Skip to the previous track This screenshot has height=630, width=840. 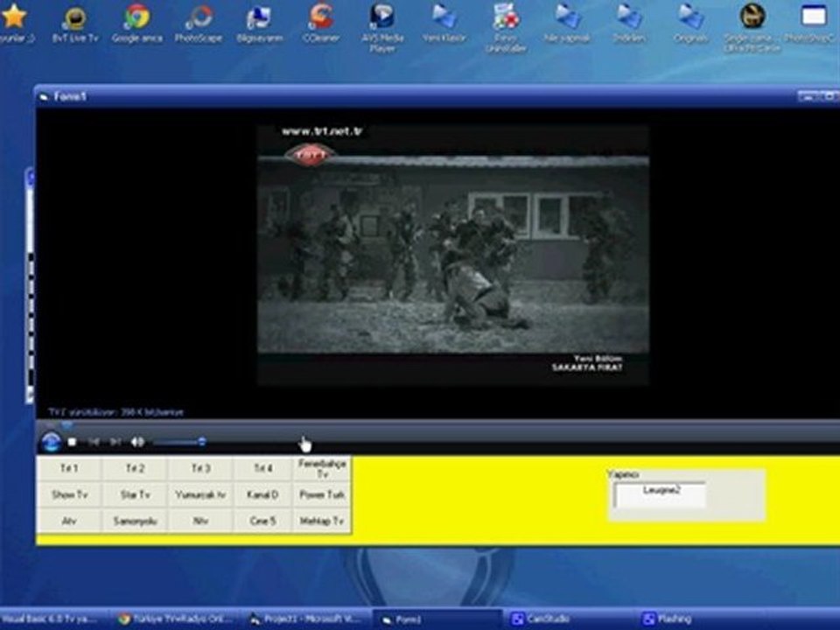94,442
